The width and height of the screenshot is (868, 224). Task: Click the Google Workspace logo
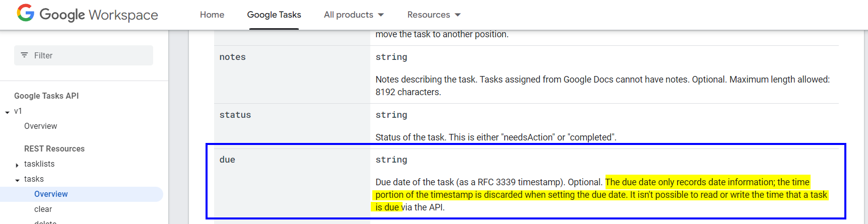click(87, 14)
